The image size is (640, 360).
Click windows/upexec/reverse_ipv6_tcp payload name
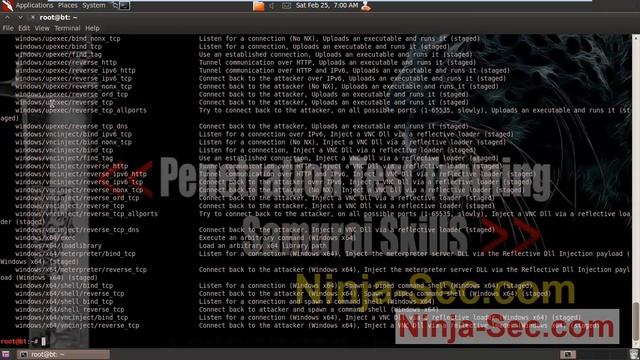(x=73, y=78)
